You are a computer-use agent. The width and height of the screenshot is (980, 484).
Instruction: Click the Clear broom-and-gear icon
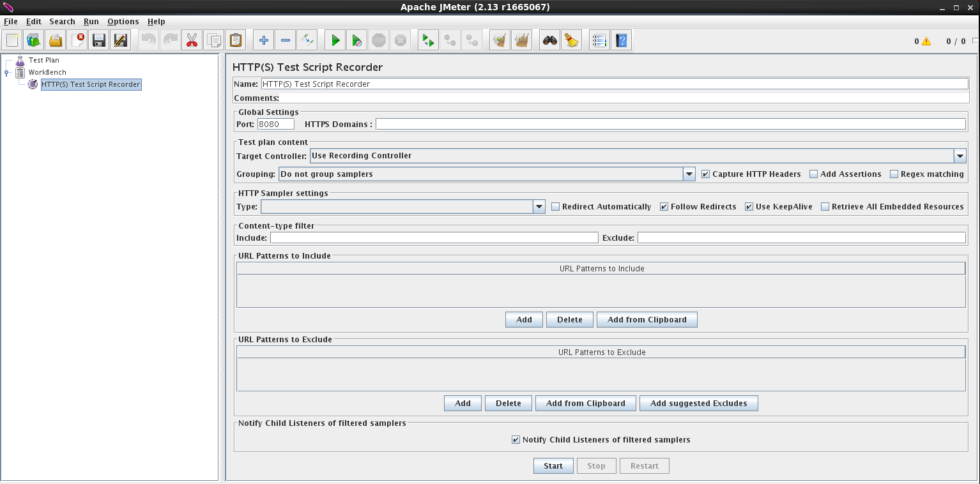pyautogui.click(x=500, y=40)
